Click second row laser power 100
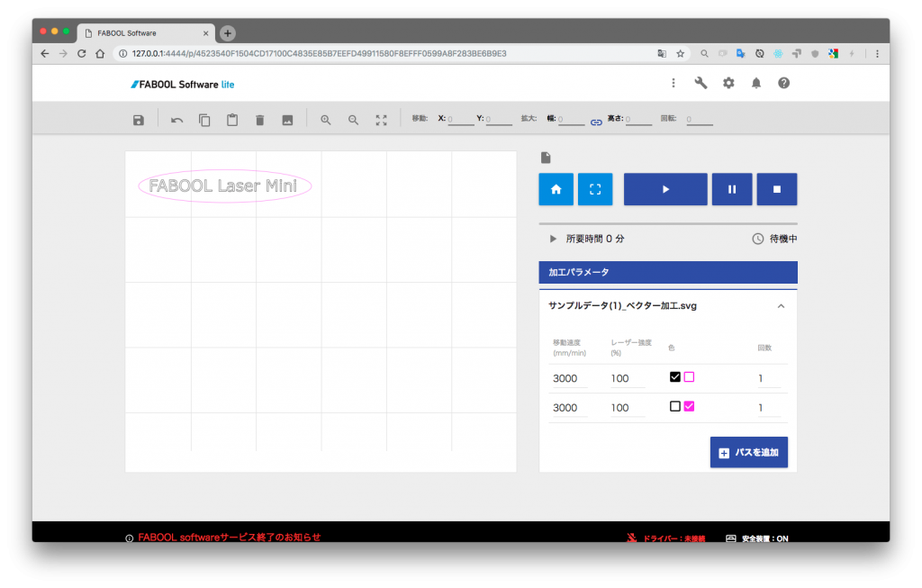Viewport: 922px width, 588px height. pos(627,408)
